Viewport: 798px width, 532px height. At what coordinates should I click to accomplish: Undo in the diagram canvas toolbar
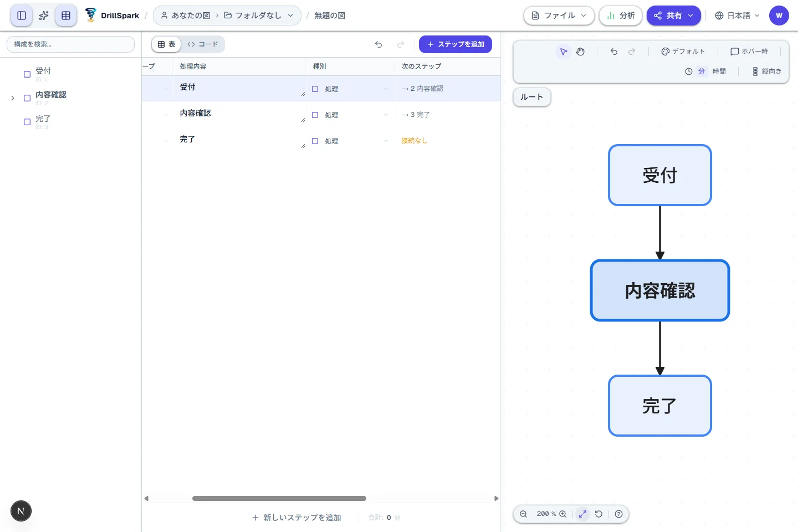614,52
